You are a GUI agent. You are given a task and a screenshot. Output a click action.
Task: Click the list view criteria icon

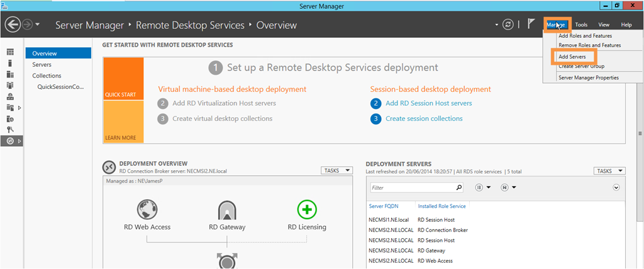pos(479,188)
